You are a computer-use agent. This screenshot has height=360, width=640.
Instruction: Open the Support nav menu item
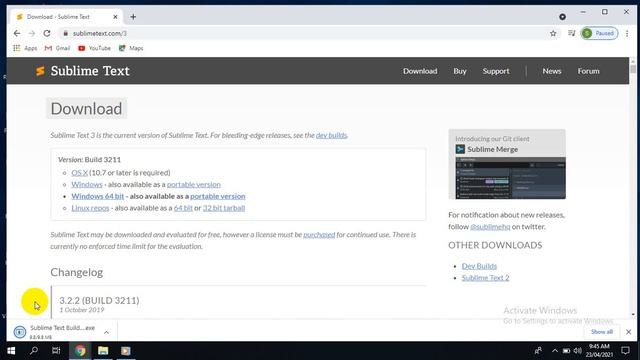click(x=496, y=71)
